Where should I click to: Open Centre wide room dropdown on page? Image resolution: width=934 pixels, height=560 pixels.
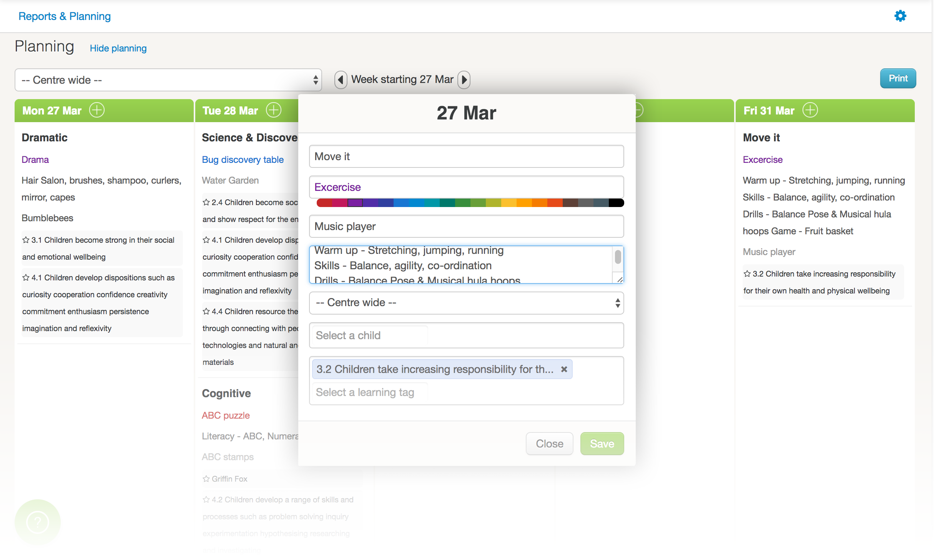168,80
